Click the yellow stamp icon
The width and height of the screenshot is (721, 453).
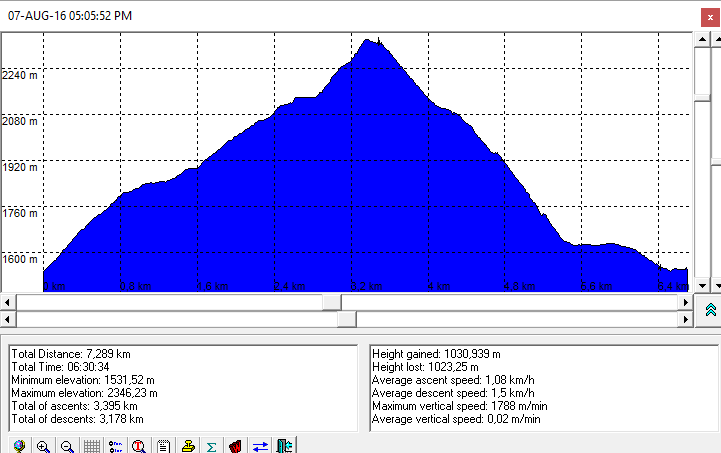point(188,445)
